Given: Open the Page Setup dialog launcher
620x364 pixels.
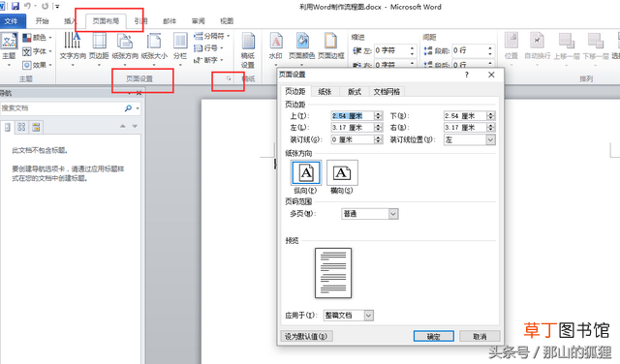Looking at the screenshot, I should tap(229, 78).
